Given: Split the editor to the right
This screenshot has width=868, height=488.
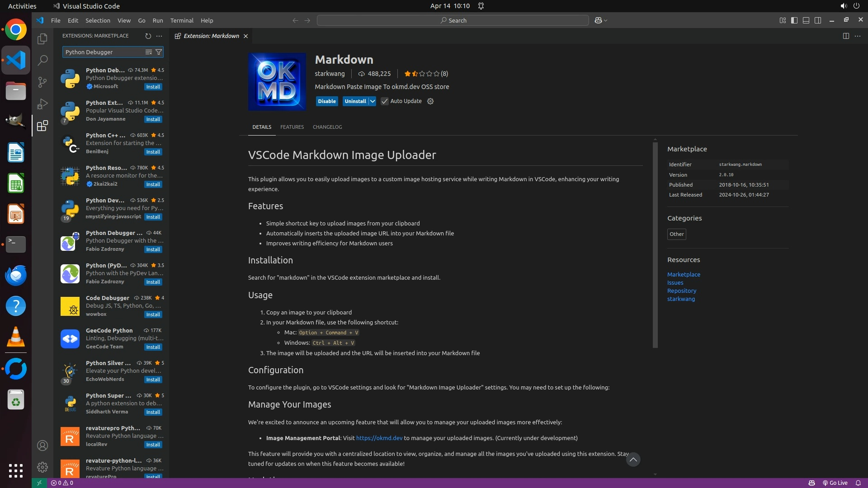Looking at the screenshot, I should click(846, 36).
